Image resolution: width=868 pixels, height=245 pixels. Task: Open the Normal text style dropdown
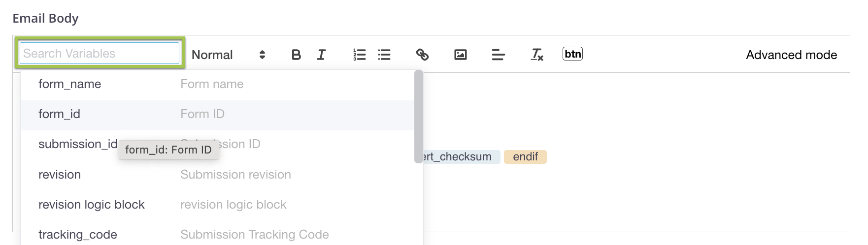pyautogui.click(x=228, y=55)
